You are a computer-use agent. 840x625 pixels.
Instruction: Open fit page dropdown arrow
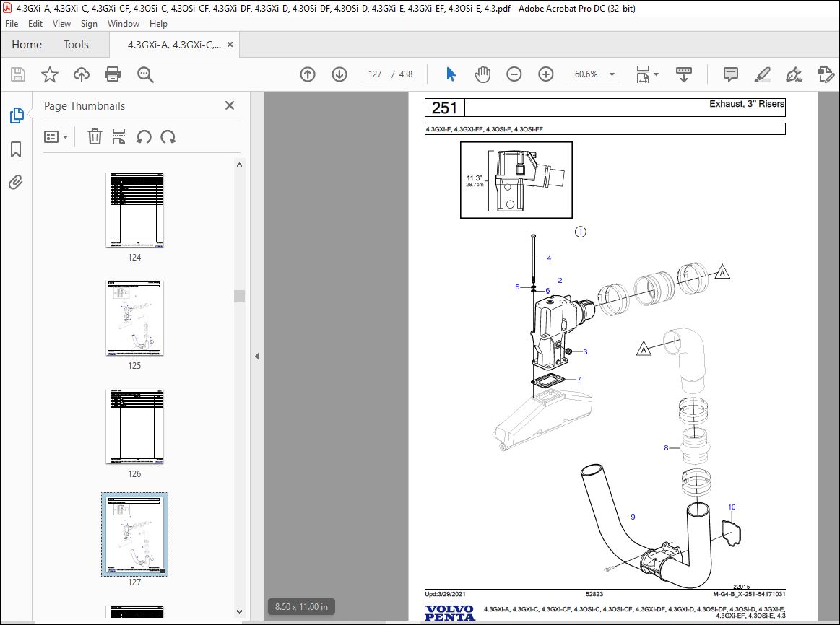[657, 74]
